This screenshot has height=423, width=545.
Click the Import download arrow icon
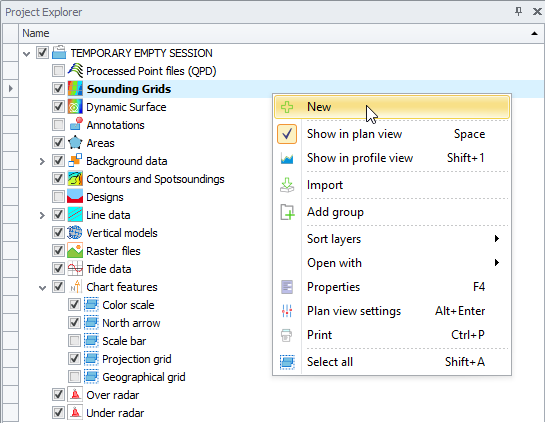[x=287, y=185]
